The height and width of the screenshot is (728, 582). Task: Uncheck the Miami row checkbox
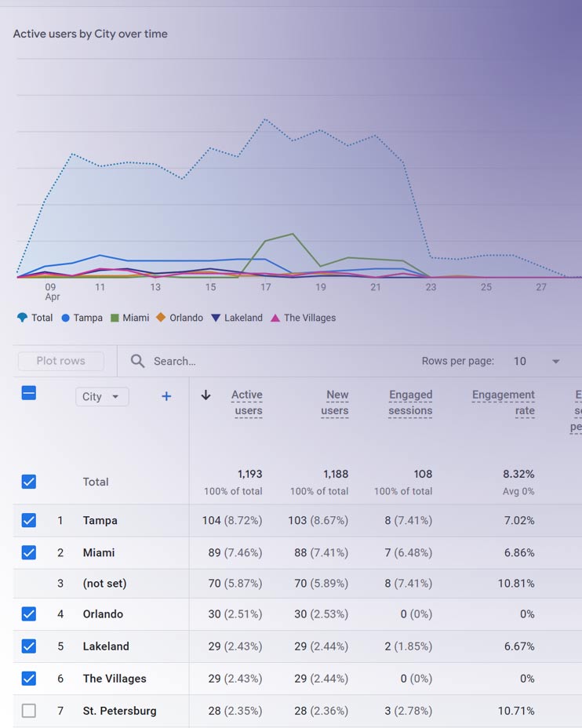29,552
